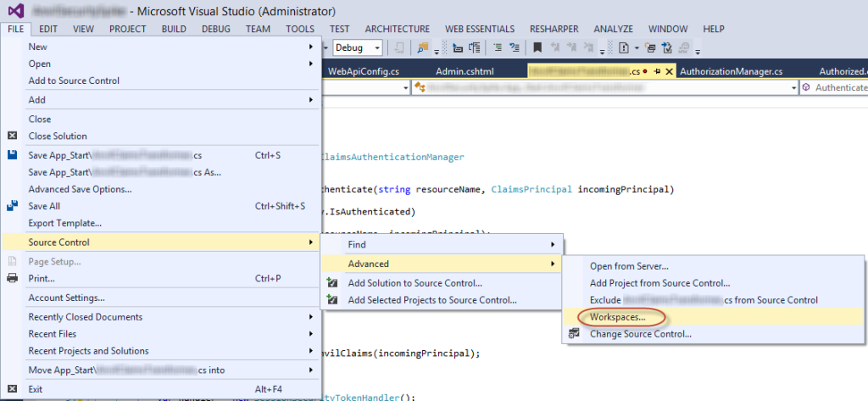Click the Add Solution to Source Control icon
Viewport: 868px width, 401px height.
click(332, 283)
